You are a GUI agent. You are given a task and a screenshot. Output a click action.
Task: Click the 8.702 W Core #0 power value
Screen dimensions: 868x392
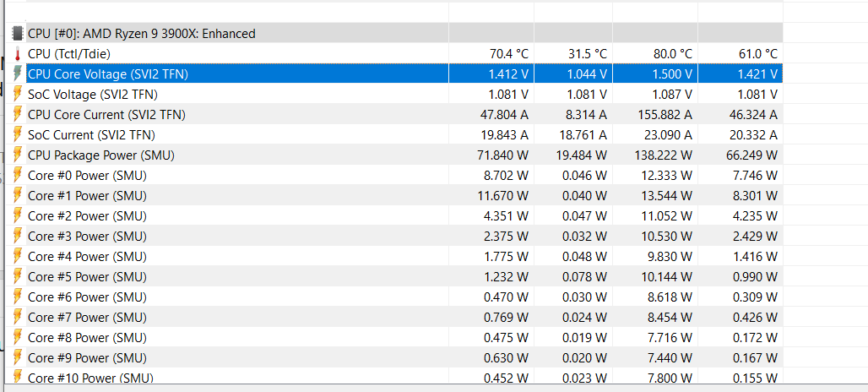507,176
